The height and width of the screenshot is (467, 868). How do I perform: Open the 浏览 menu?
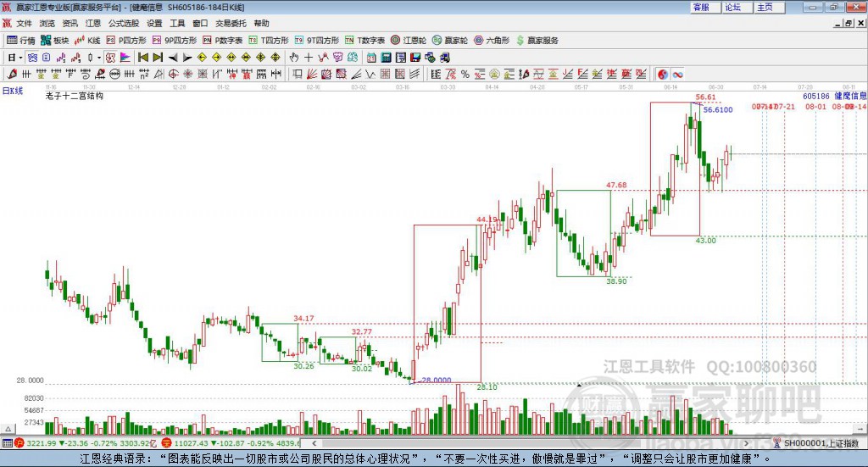click(47, 23)
